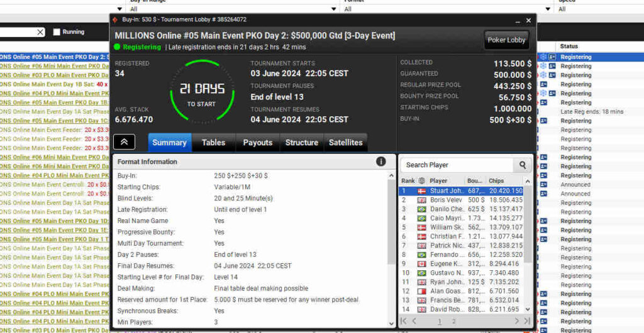The image size is (644, 333).
Task: Toggle the Running checkbox in lobby
Action: (57, 32)
